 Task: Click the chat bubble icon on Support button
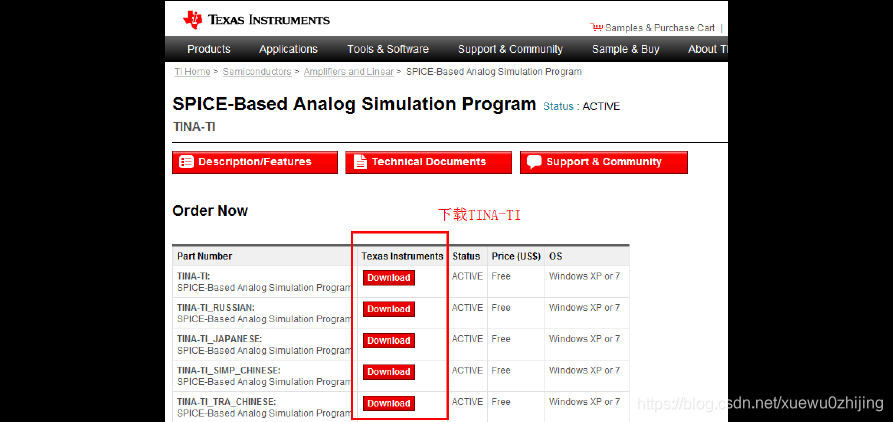tap(534, 162)
